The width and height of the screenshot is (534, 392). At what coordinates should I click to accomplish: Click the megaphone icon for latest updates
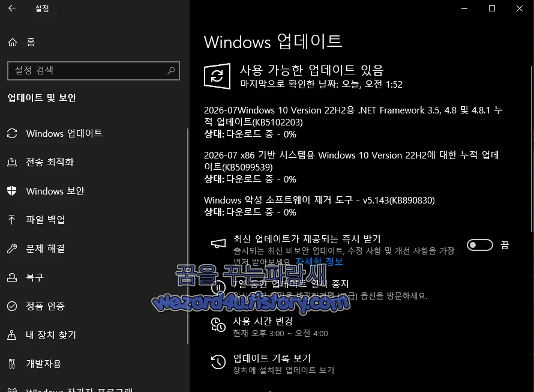click(218, 243)
